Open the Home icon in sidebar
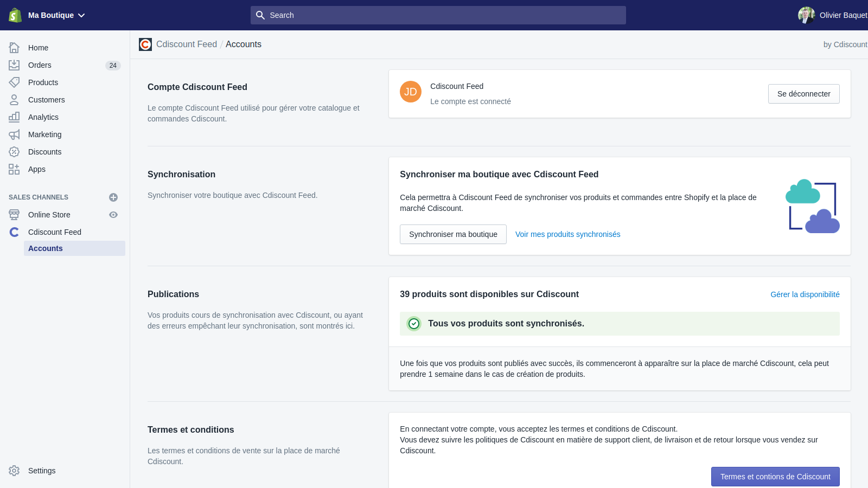This screenshot has width=868, height=488. [14, 48]
